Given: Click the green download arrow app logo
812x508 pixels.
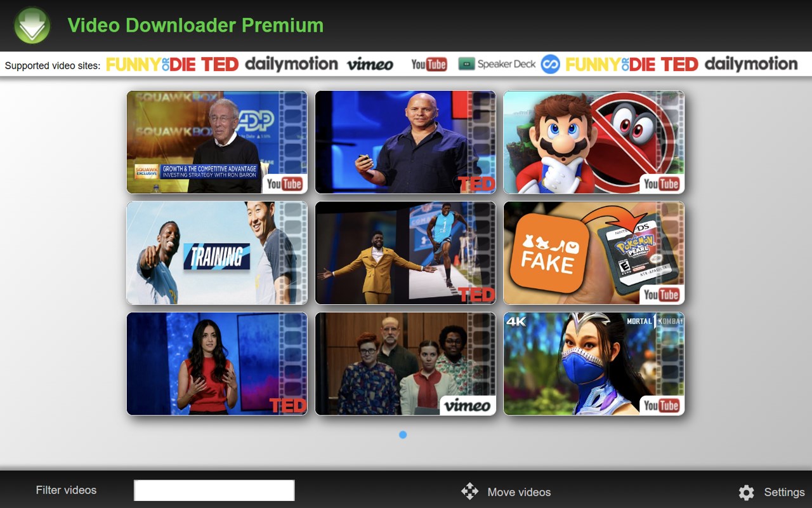Looking at the screenshot, I should [32, 25].
